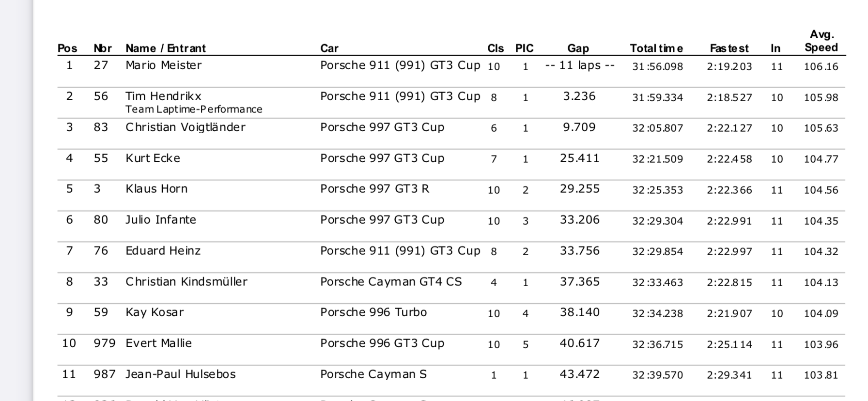The image size is (868, 401).
Task: Click the Team Laptime-Performance entrant text
Action: (194, 109)
